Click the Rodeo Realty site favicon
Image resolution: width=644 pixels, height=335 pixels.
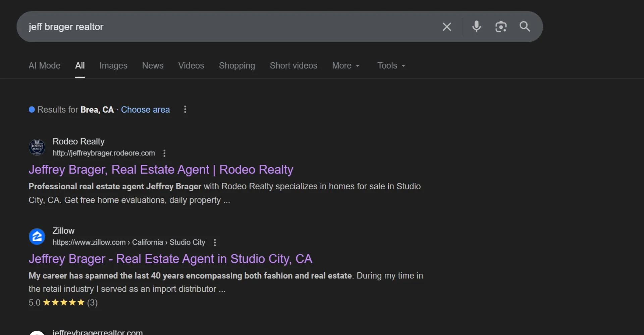(37, 147)
